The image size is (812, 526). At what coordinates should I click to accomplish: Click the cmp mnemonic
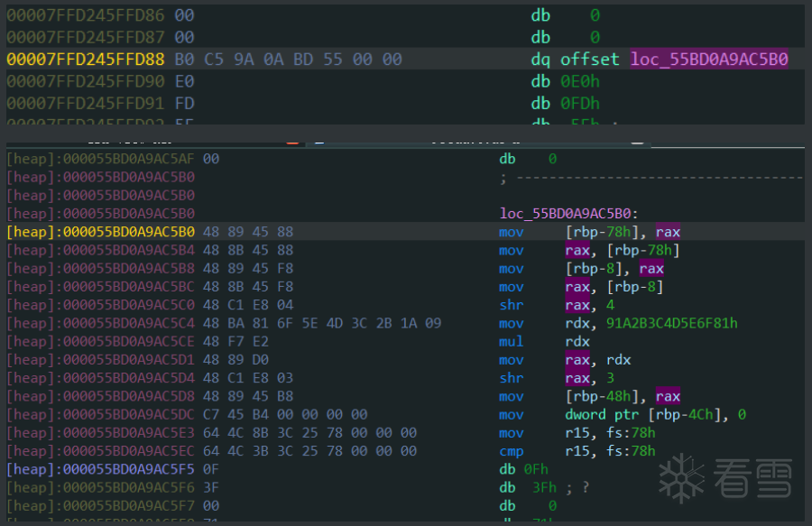coord(512,451)
